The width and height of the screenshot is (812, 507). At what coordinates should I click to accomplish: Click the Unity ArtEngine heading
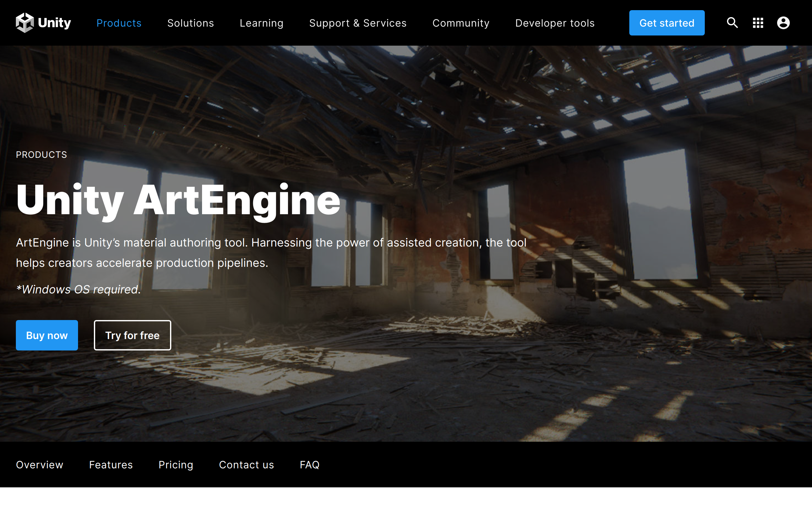click(x=178, y=200)
